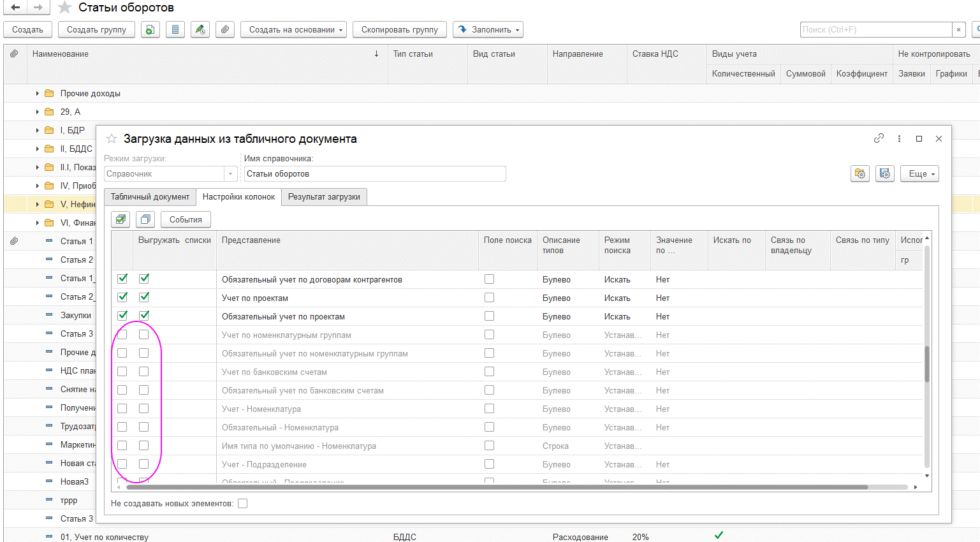The image size is (980, 542).
Task: Uncheck all rows with the empty-boxes icon
Action: (145, 219)
